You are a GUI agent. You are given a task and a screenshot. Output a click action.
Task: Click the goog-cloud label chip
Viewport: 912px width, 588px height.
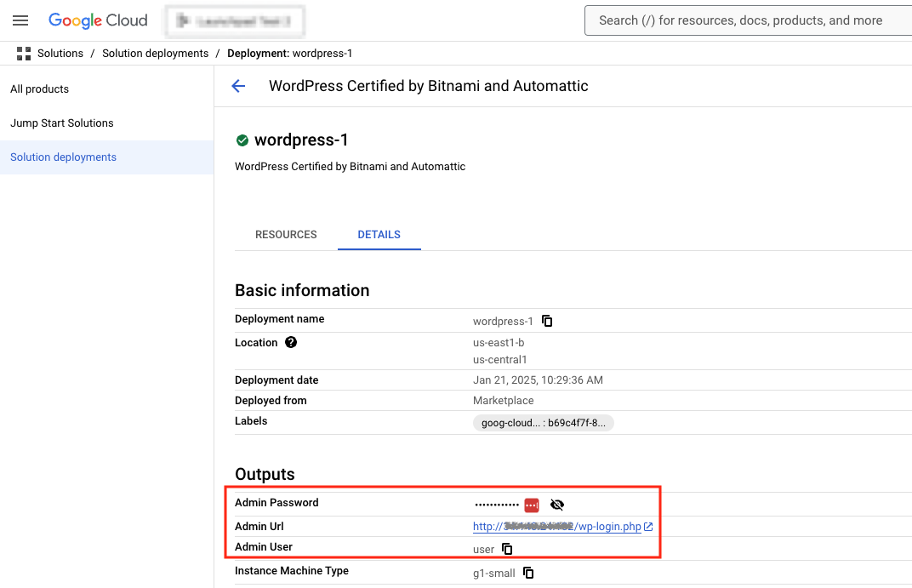[544, 423]
